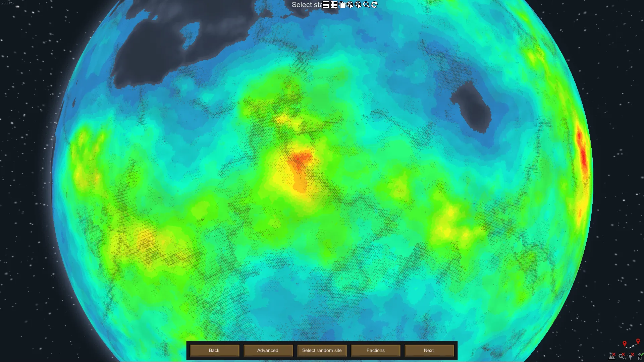The width and height of the screenshot is (644, 362).
Task: Click the Next button
Action: click(x=429, y=350)
